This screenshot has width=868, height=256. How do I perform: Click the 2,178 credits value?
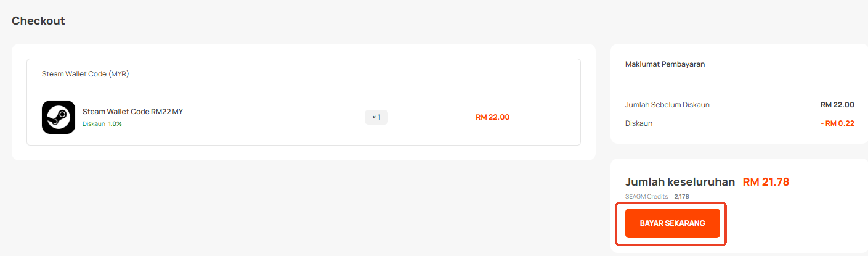click(x=681, y=196)
